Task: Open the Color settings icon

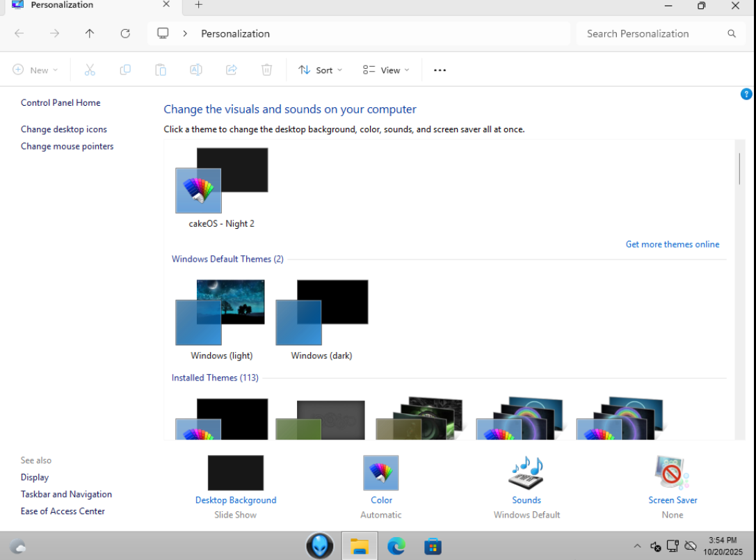Action: tap(381, 473)
